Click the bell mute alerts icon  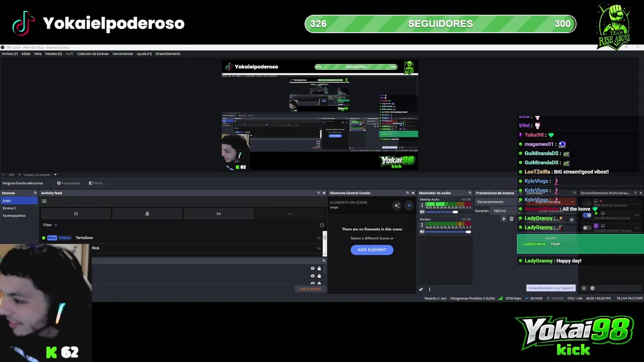pos(147,214)
